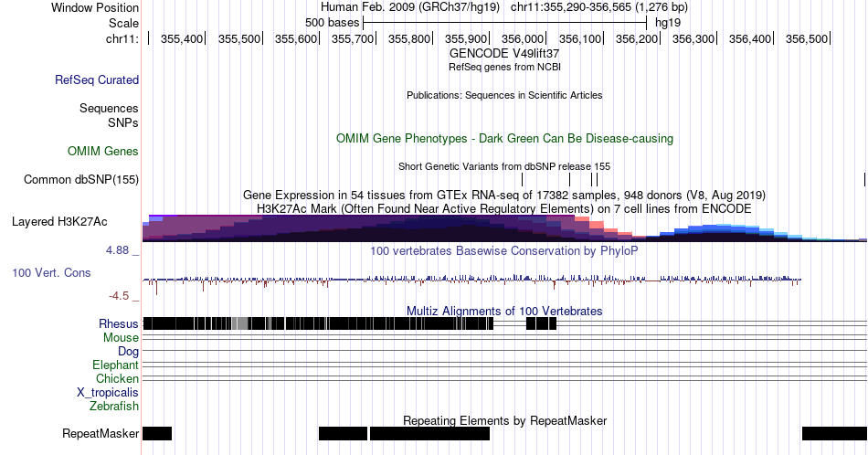Screen dimensions: 868x455
Task: Click the -4.5 PhyloP lower limit value
Action: [x=119, y=296]
